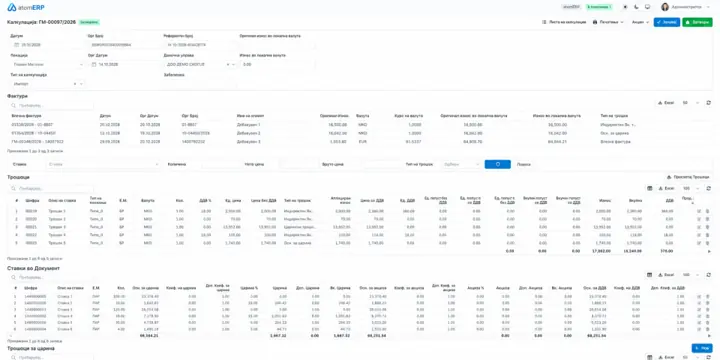The image size is (720, 360).
Task: Focus the Количина quantity input
Action: pyautogui.click(x=221, y=164)
